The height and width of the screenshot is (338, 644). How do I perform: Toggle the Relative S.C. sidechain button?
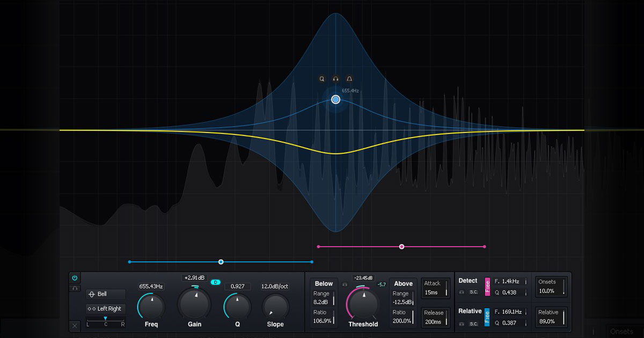pos(473,324)
